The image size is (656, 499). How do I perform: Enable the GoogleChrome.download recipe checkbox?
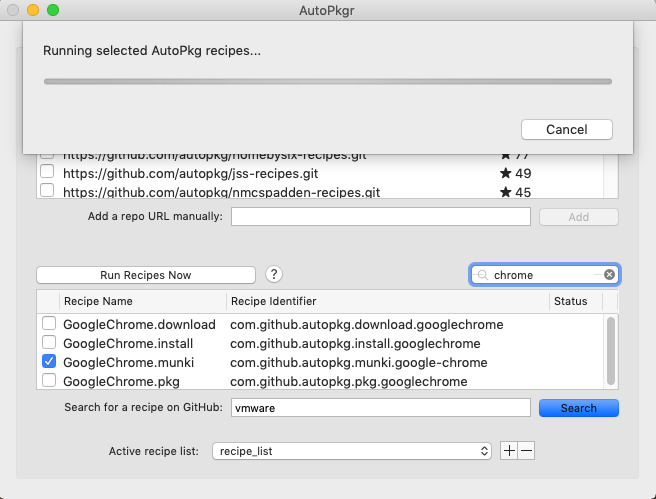click(49, 324)
